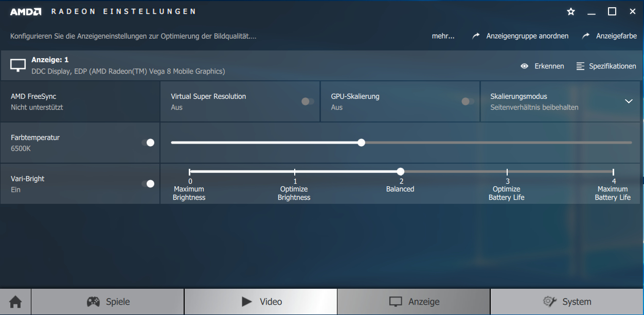Image resolution: width=644 pixels, height=315 pixels.
Task: Click the Spezifikationen list icon
Action: 581,66
